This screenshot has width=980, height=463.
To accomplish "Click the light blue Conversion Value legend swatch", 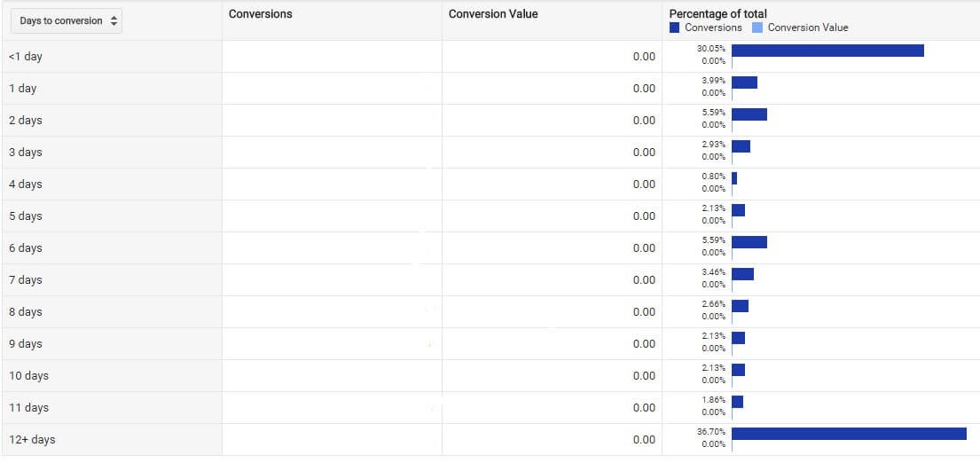I will pyautogui.click(x=757, y=27).
